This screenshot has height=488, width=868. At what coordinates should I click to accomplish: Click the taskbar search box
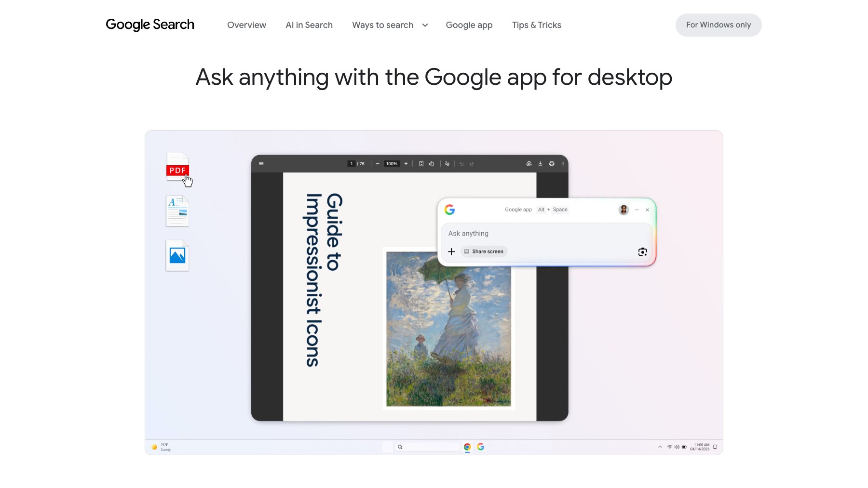coord(428,447)
